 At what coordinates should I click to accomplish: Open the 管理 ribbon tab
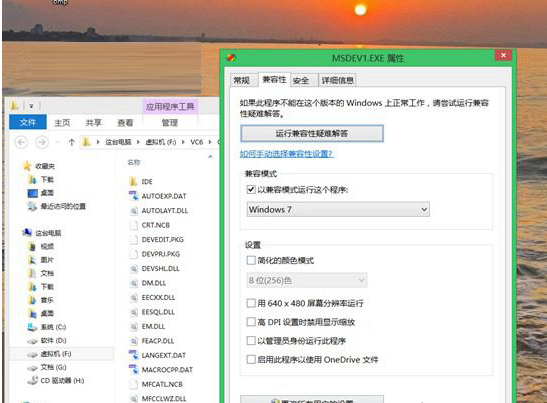pyautogui.click(x=170, y=122)
